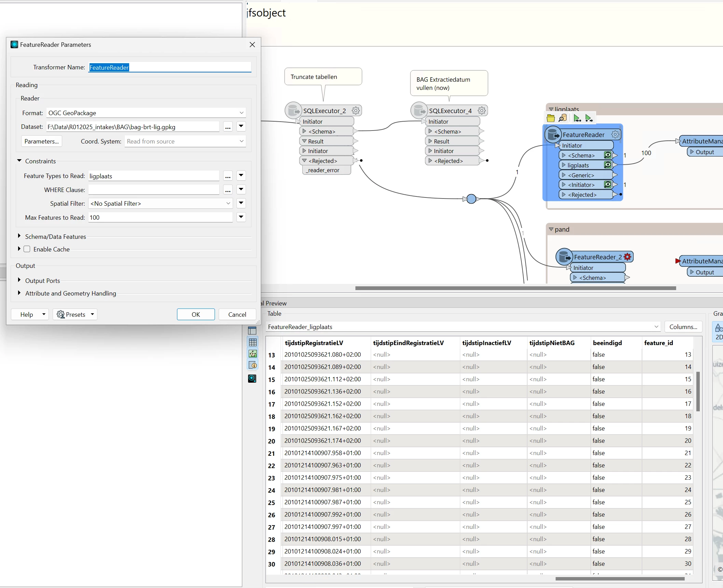723x588 pixels.
Task: Click FeatureReader_2 red gear icon
Action: coord(627,257)
